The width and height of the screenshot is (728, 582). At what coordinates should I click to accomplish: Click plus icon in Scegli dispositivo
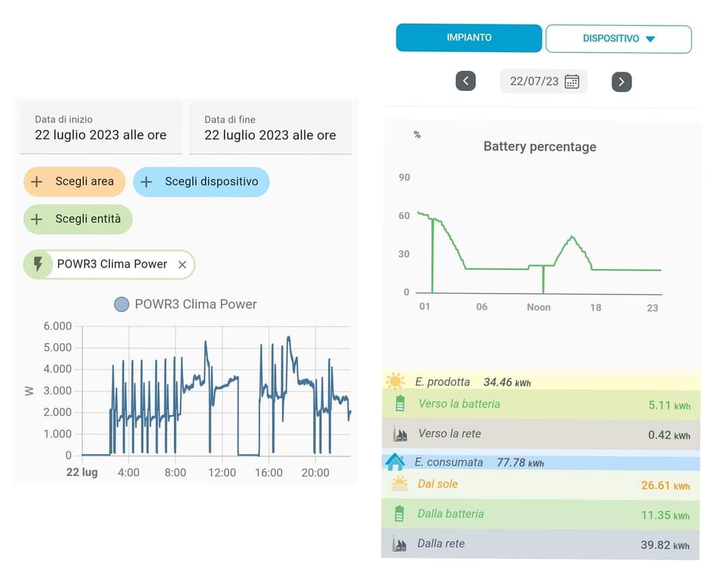pos(146,181)
